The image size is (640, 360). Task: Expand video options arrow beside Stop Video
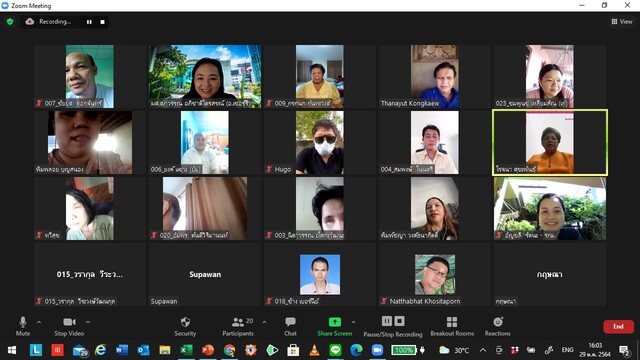(x=88, y=322)
